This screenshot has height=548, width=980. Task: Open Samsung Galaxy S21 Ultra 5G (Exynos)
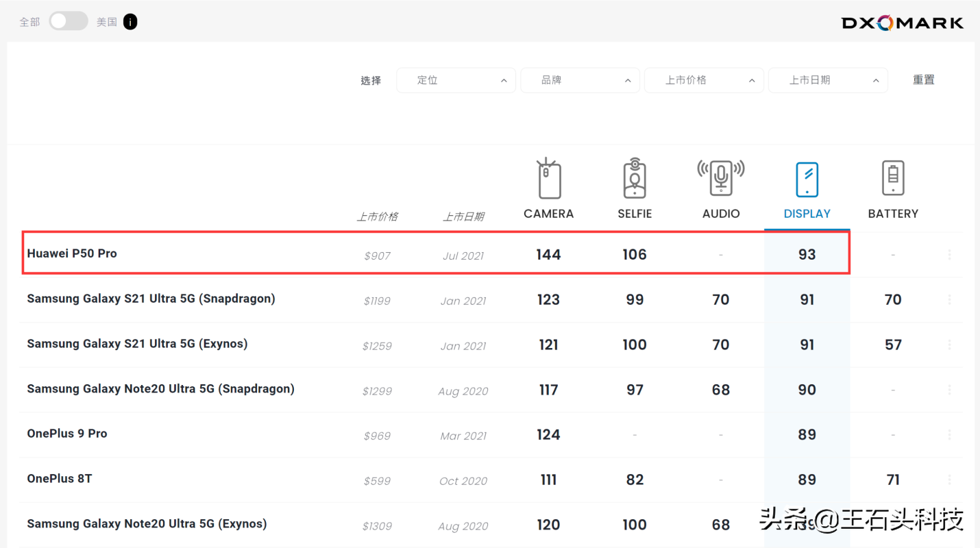(137, 344)
